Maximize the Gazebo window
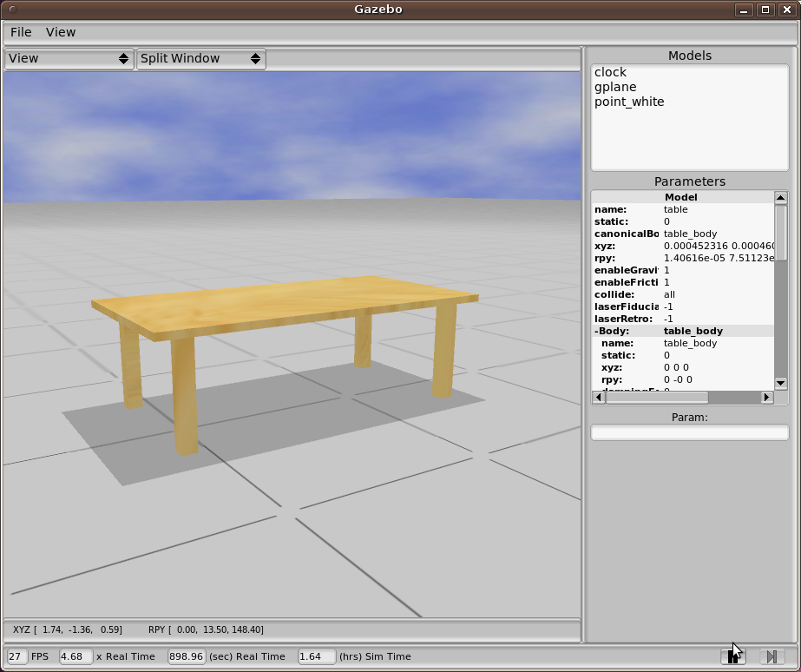Screen dimensions: 801x672 765,10
